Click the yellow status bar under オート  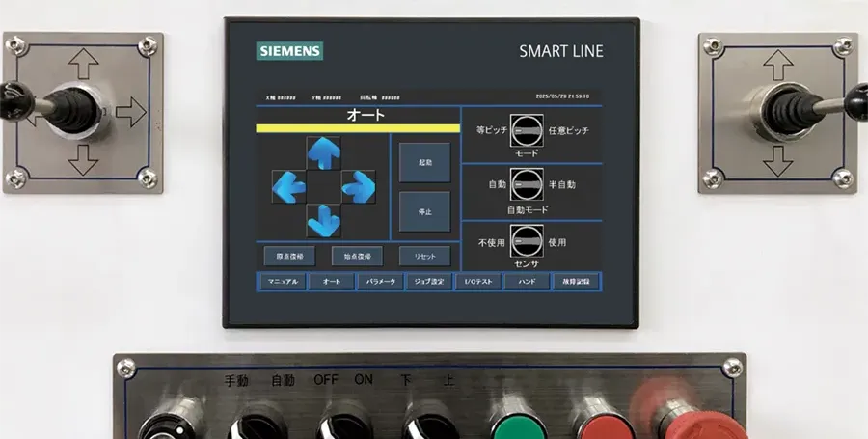[357, 127]
